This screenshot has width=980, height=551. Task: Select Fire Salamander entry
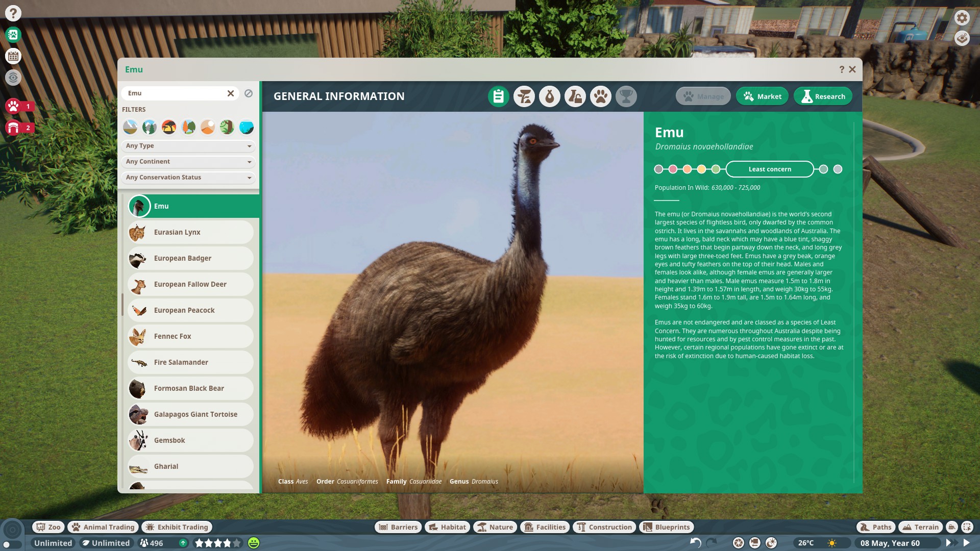pyautogui.click(x=190, y=362)
